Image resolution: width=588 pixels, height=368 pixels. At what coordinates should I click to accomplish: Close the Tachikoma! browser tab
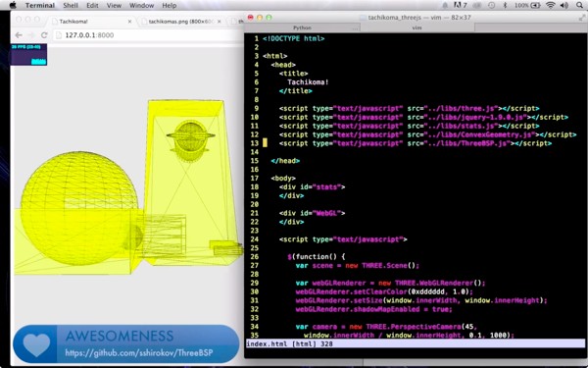point(129,22)
